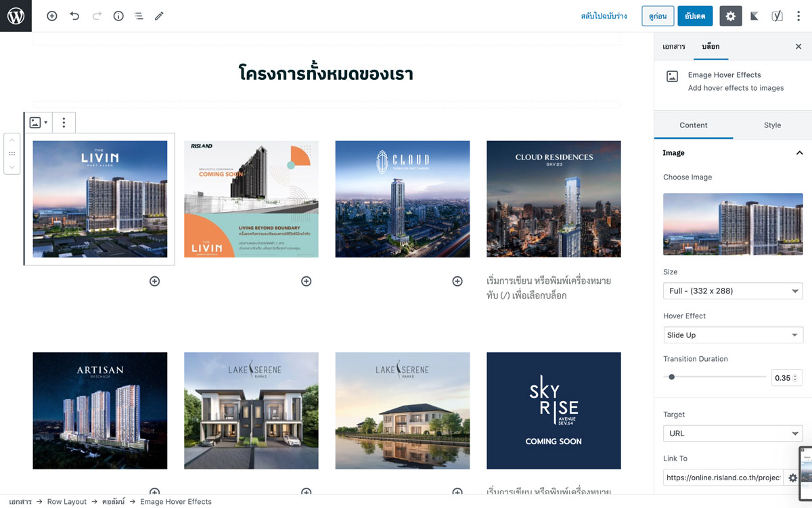Open block options three-dot menu
This screenshot has height=508, width=812.
64,123
